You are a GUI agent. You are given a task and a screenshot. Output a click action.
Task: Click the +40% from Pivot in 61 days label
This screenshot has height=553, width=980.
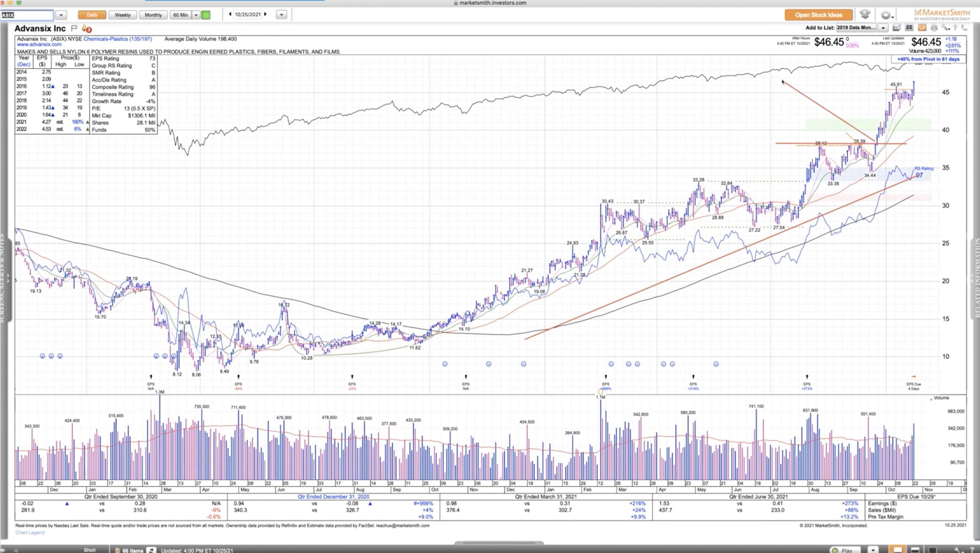pyautogui.click(x=928, y=59)
